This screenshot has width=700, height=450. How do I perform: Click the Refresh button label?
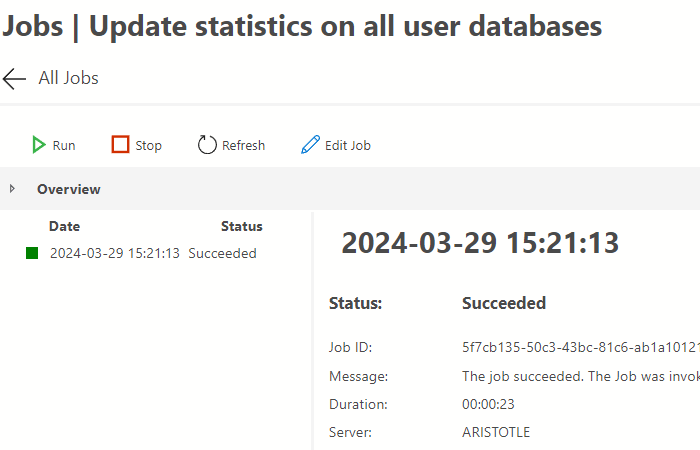click(243, 145)
